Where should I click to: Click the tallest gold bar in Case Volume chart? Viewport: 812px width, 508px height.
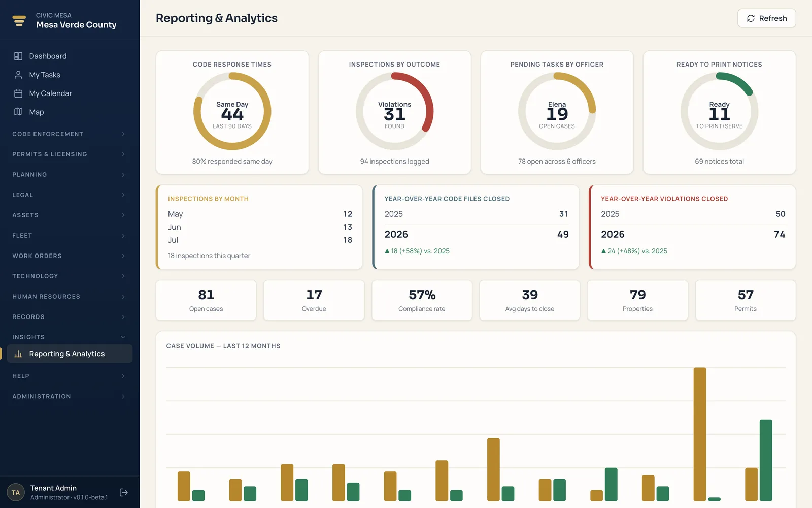pyautogui.click(x=700, y=434)
